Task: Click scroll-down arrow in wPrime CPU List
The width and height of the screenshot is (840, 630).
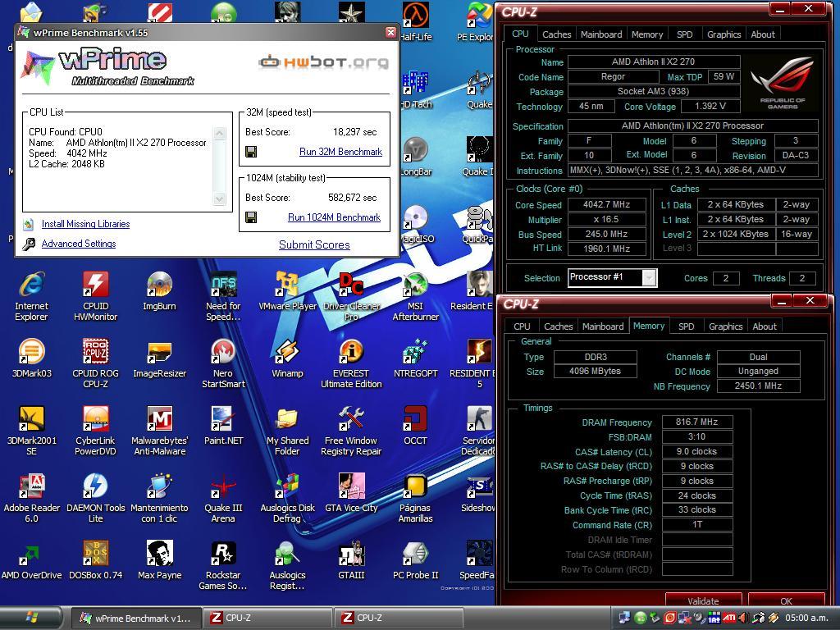Action: click(219, 199)
